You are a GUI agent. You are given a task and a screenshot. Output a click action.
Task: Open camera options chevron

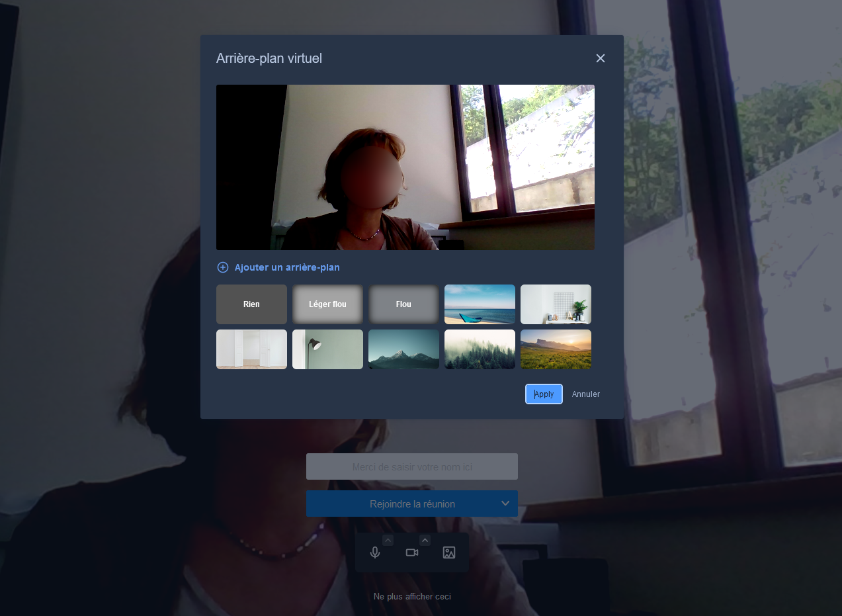425,540
